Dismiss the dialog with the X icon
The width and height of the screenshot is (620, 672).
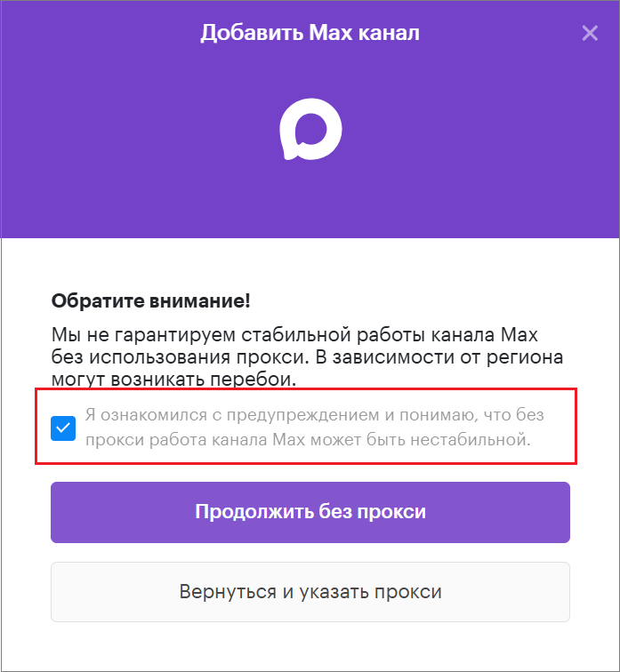coord(590,33)
